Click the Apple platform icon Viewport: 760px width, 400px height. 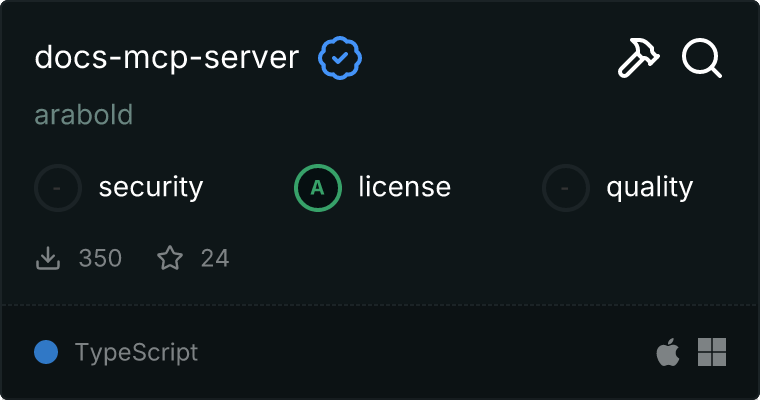[x=666, y=352]
